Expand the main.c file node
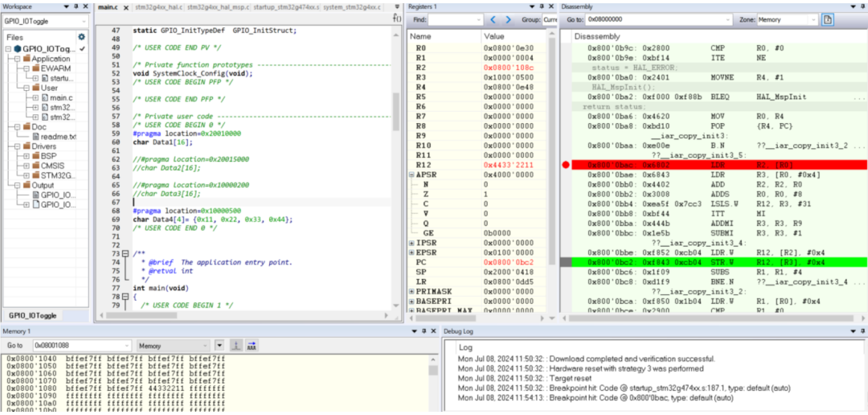The height and width of the screenshot is (415, 868). 35,97
